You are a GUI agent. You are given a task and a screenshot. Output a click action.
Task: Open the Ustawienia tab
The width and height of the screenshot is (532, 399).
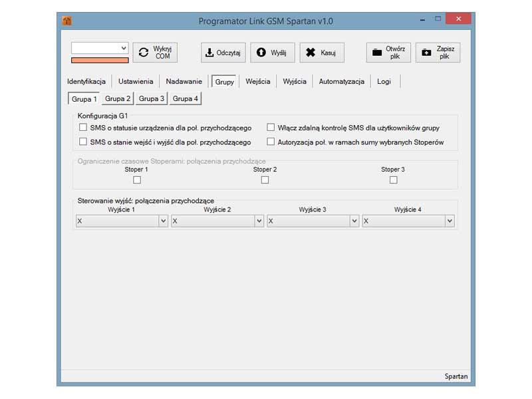[x=136, y=81]
